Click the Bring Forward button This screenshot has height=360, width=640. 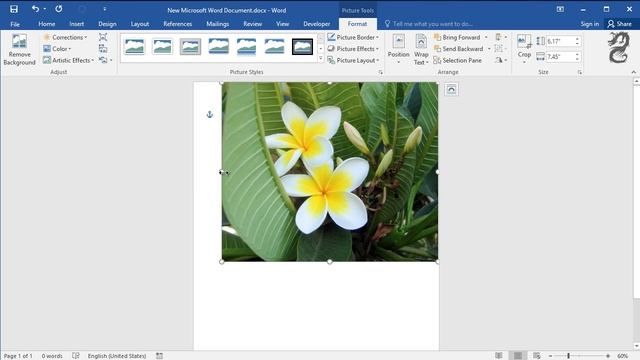(x=457, y=37)
